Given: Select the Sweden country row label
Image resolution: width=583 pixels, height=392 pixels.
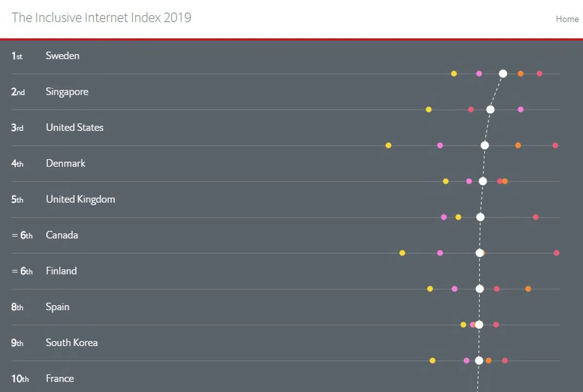Looking at the screenshot, I should coord(62,56).
